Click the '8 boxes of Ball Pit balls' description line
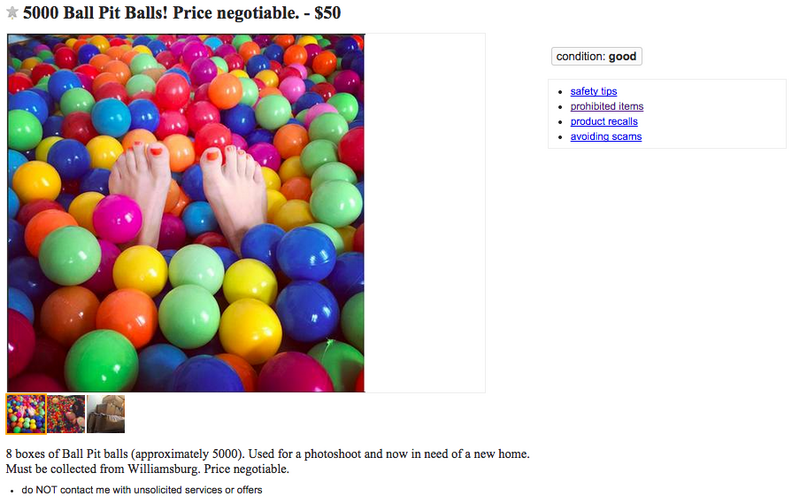This screenshot has height=504, width=792. (267, 454)
